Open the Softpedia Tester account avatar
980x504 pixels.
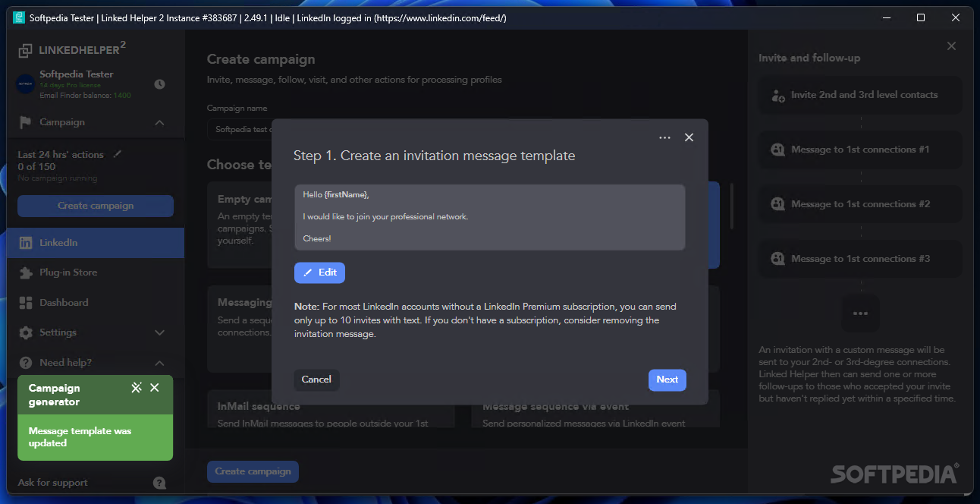(x=26, y=84)
